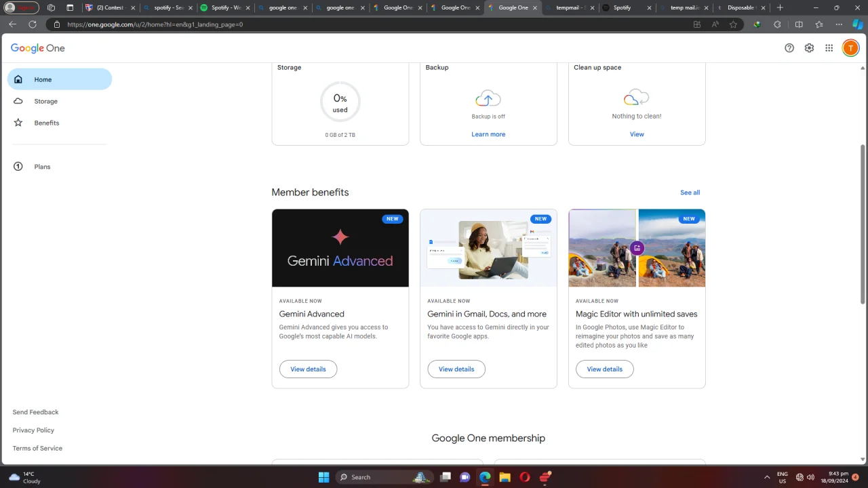Open the ENG US language switcher
This screenshot has width=868, height=488.
click(782, 477)
